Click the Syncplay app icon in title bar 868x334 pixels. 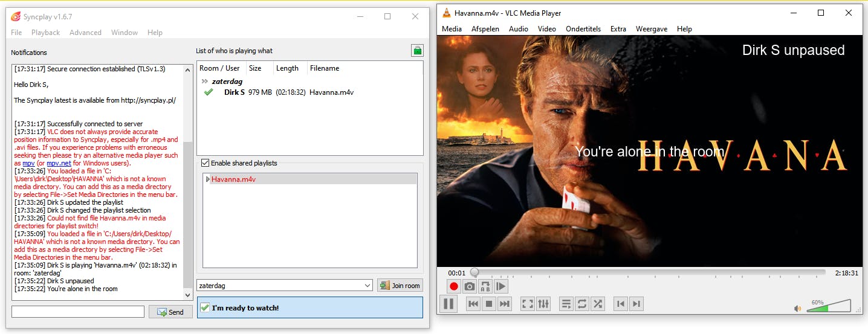point(16,16)
